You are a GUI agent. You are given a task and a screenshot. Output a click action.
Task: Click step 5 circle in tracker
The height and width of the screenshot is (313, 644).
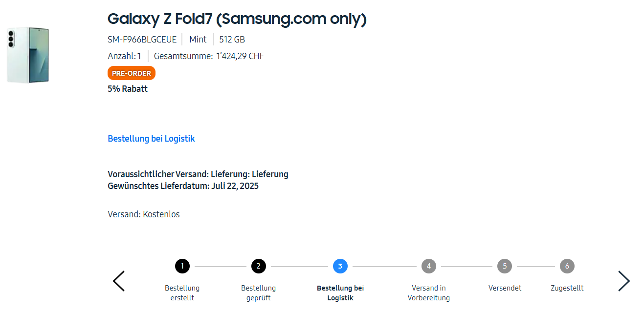pyautogui.click(x=504, y=266)
